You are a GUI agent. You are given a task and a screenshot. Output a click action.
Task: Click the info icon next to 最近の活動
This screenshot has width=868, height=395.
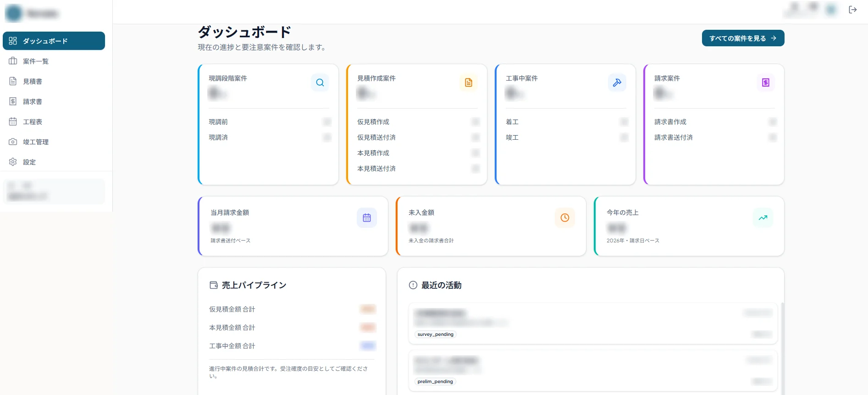413,285
